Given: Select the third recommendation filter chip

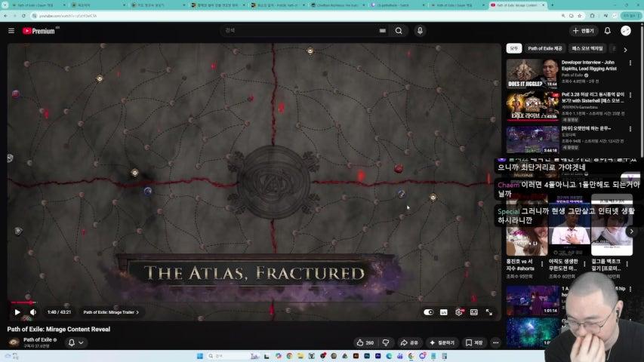Looking at the screenshot, I should [x=587, y=48].
